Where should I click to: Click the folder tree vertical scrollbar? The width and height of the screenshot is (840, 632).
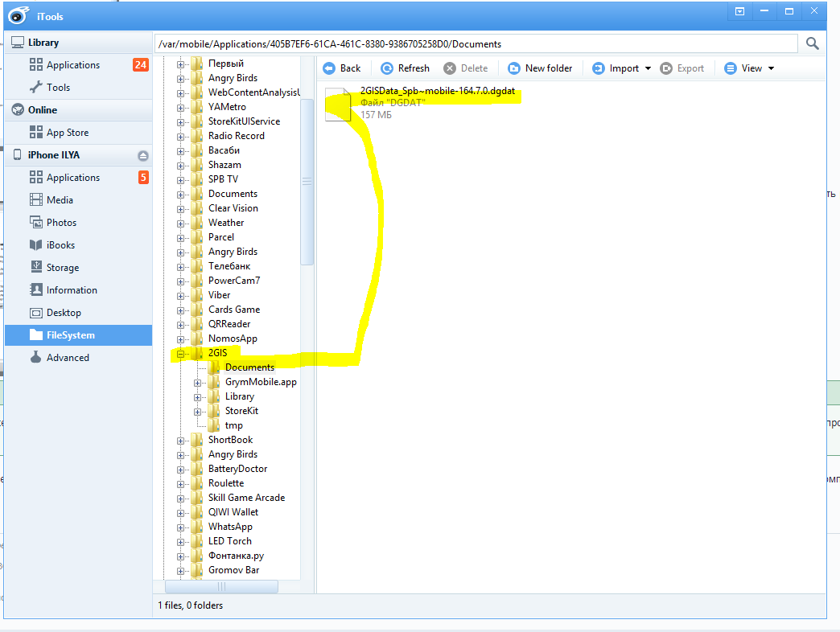(307, 182)
